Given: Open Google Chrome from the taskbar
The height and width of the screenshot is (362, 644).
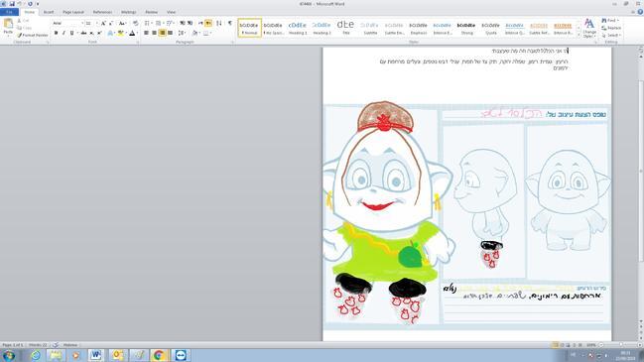Looking at the screenshot, I should 159,355.
